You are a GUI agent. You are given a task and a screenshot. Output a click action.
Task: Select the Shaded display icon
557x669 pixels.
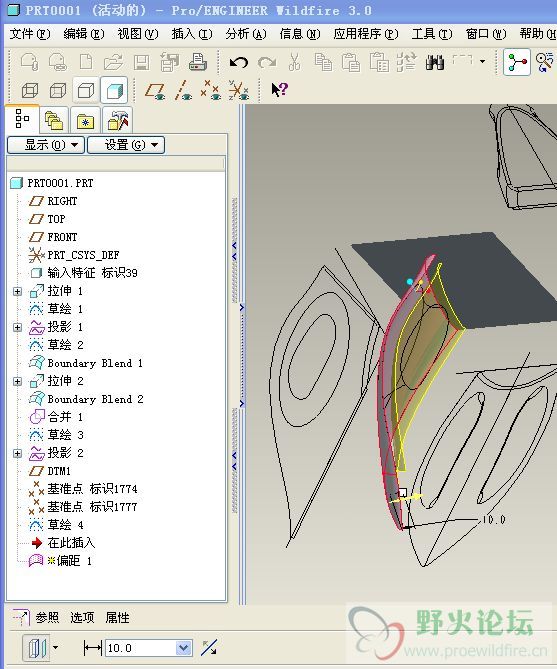[114, 90]
